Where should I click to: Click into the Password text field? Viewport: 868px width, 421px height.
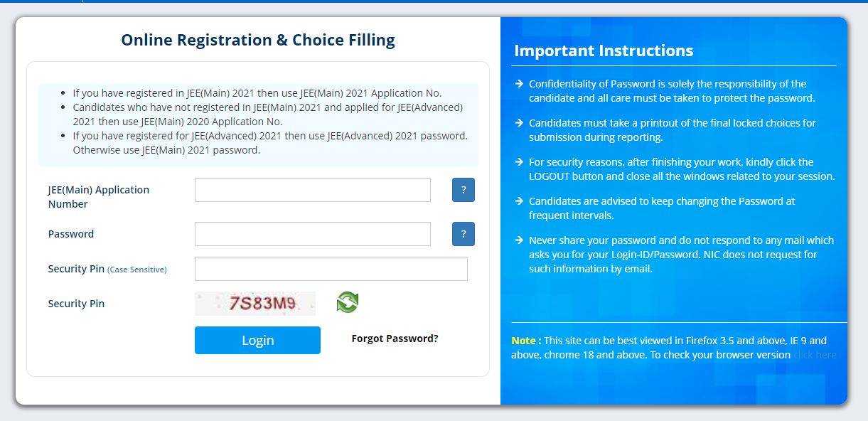[312, 234]
